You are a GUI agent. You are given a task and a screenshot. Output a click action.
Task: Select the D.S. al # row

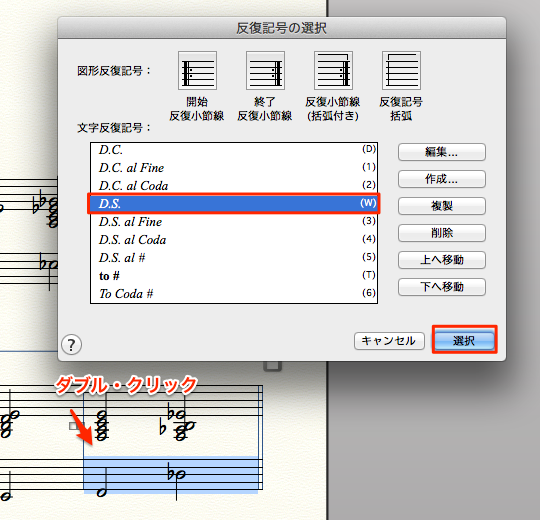pos(234,258)
